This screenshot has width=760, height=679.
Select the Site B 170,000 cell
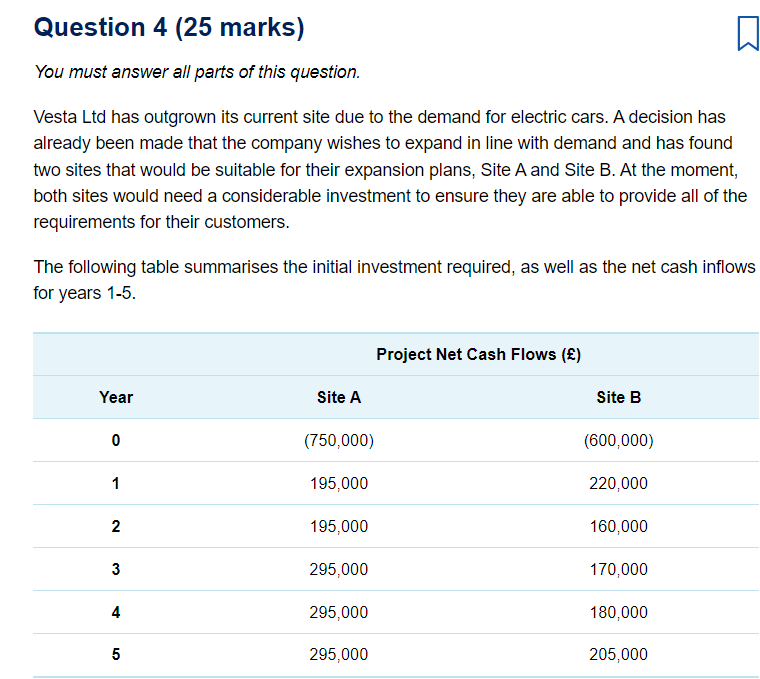pyautogui.click(x=618, y=569)
